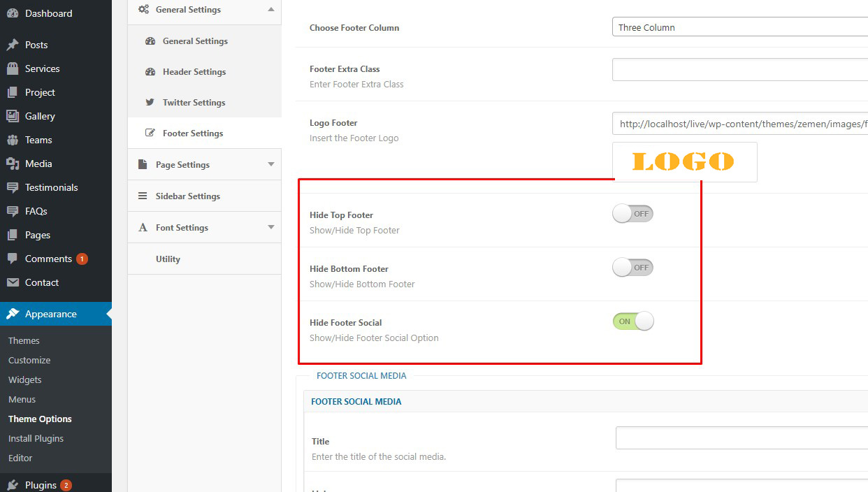Click the Testimonials speech icon
Screen dimensions: 868x492
point(13,187)
